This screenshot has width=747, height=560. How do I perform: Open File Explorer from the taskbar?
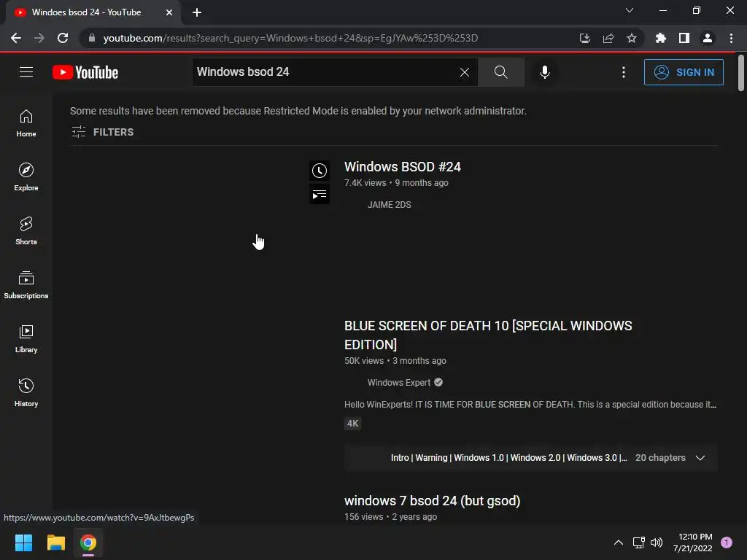click(x=55, y=542)
